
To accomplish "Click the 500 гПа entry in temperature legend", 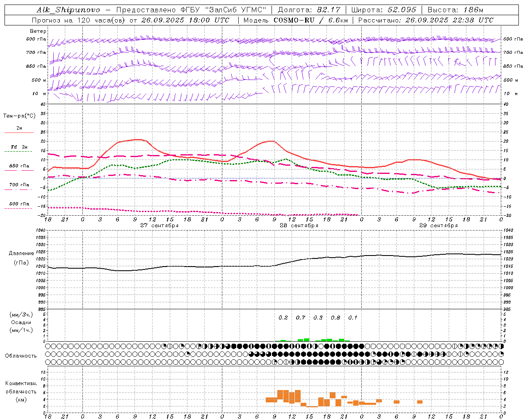I will 19,203.
